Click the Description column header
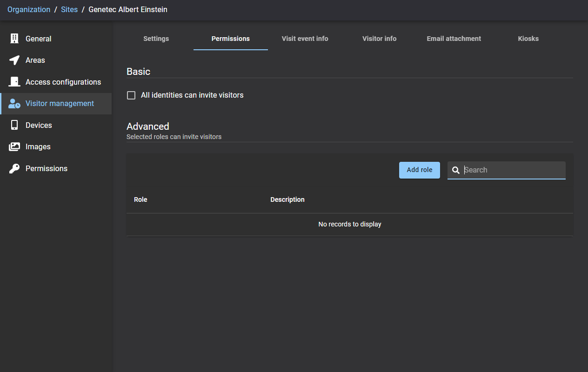Viewport: 588px width, 372px height. [287, 199]
